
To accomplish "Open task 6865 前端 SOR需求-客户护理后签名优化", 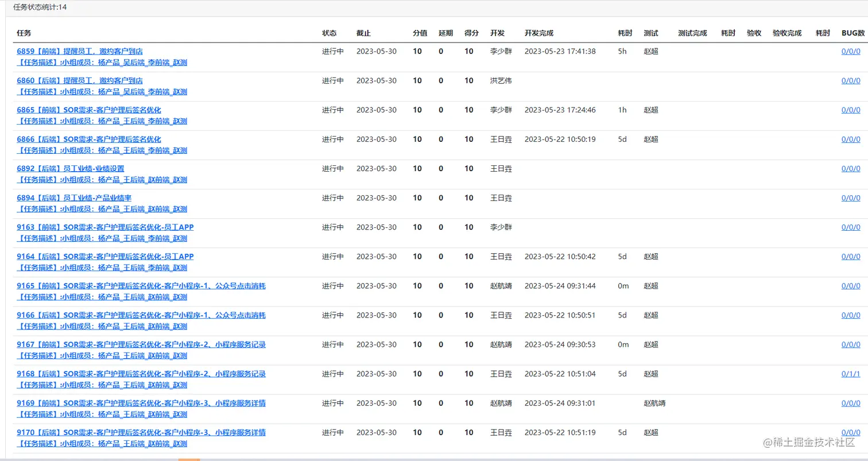I will (89, 110).
